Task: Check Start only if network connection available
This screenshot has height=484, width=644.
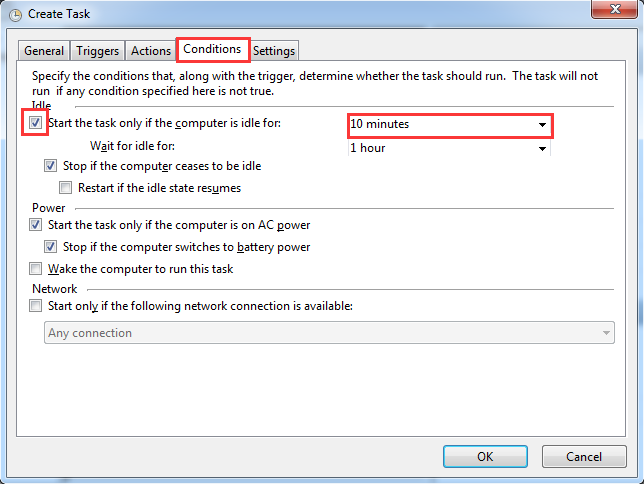Action: [35, 306]
